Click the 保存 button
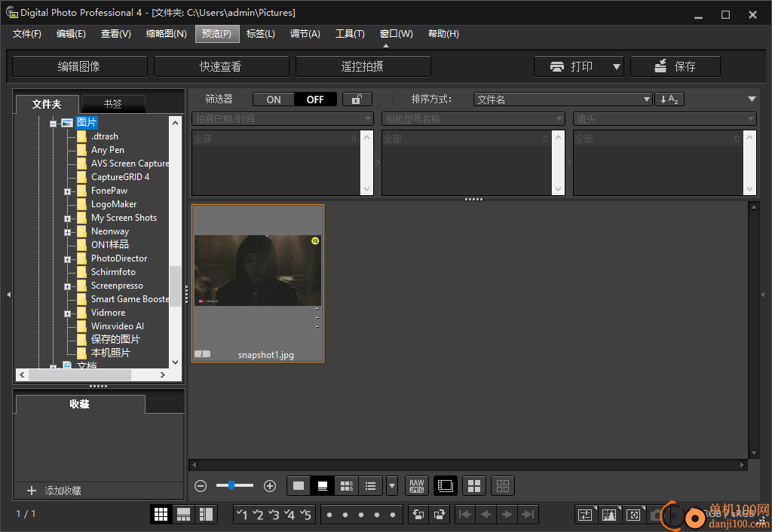 point(675,66)
